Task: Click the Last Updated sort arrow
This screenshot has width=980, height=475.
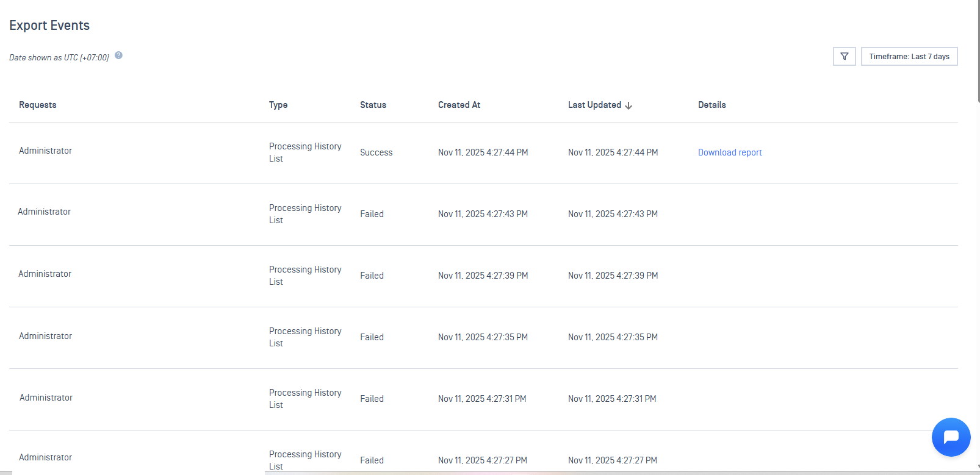Action: coord(629,105)
